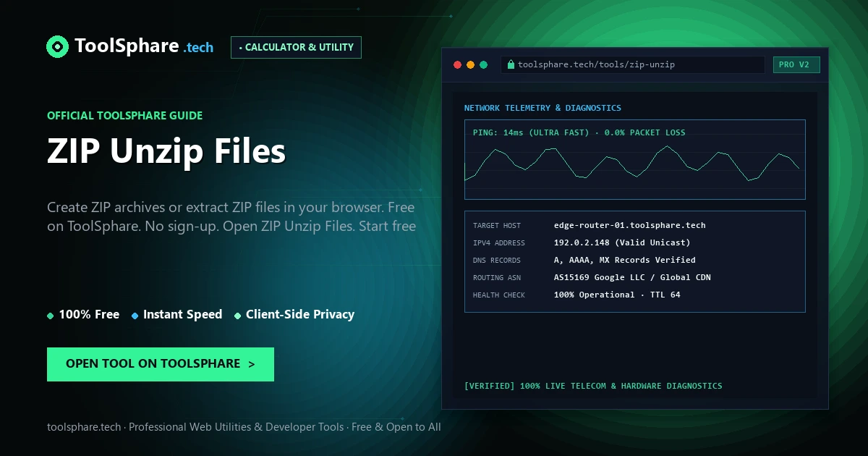Click the yellow window dot in the mock browser
This screenshot has width=868, height=456.
click(470, 64)
